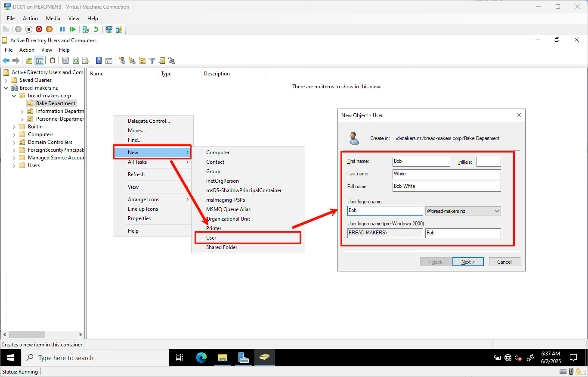588x377 pixels.
Task: Click the Task View taskbar icon
Action: point(179,358)
